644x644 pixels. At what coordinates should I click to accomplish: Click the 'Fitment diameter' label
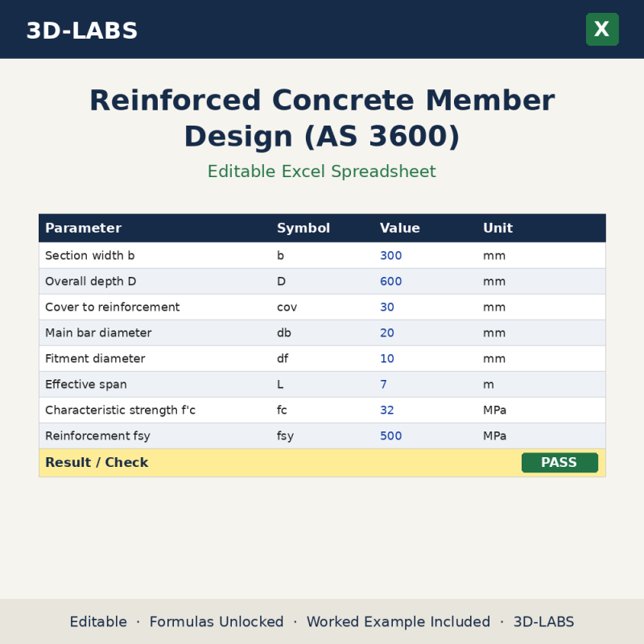coord(95,358)
